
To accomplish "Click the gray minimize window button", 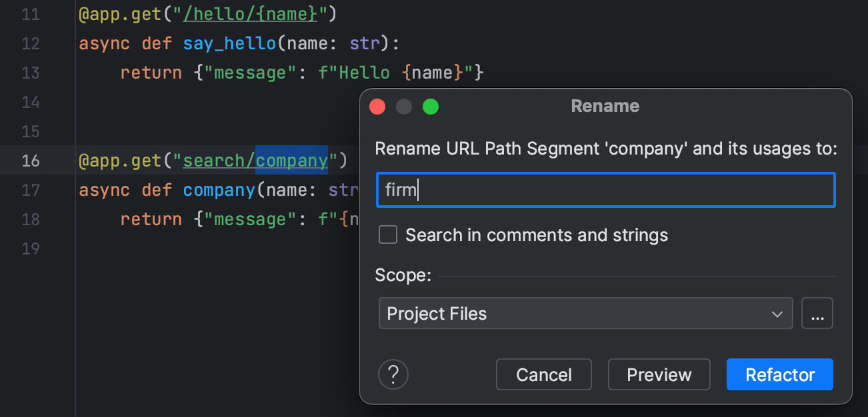I will 404,107.
